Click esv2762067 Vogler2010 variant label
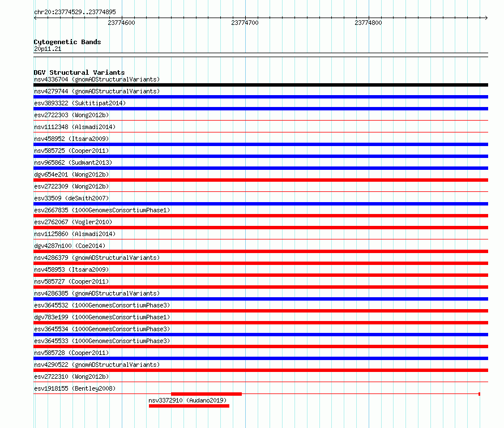Viewport: 504px width, 428px height. tap(73, 222)
